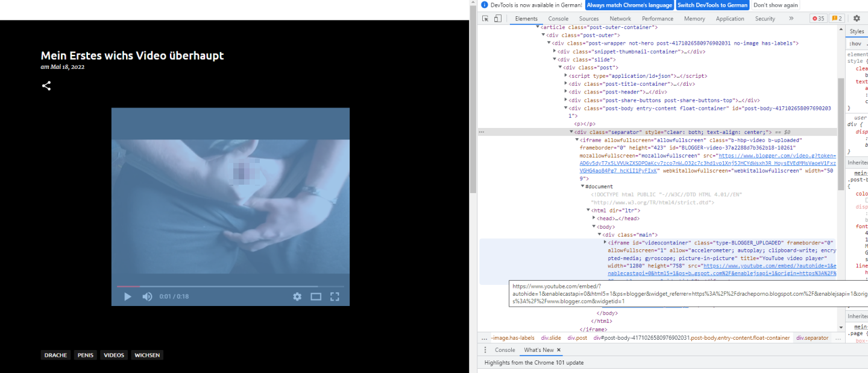Select the Styles pane tab
Image resolution: width=868 pixels, height=373 pixels.
[857, 31]
